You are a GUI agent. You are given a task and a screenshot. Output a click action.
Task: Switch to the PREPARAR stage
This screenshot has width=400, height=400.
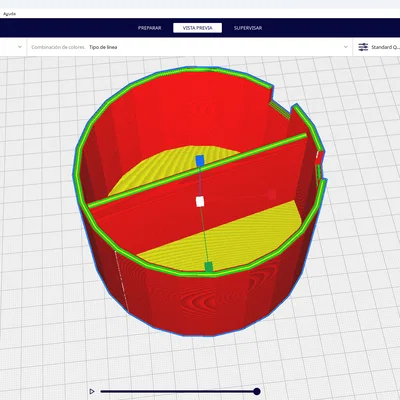(x=150, y=28)
